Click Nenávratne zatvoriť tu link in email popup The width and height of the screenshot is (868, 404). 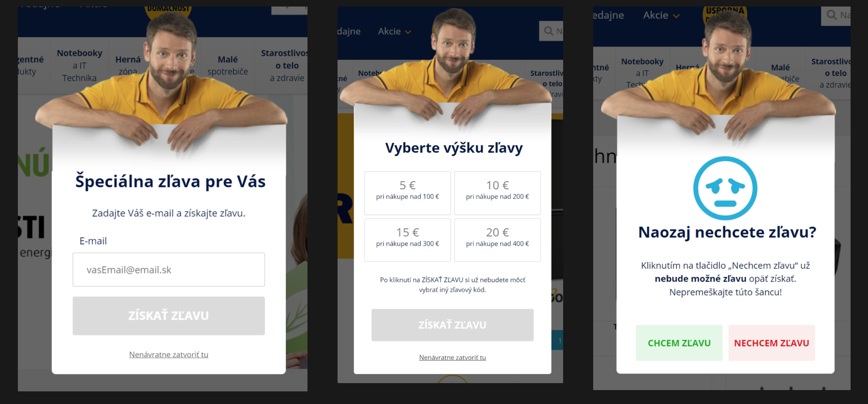[x=169, y=354]
